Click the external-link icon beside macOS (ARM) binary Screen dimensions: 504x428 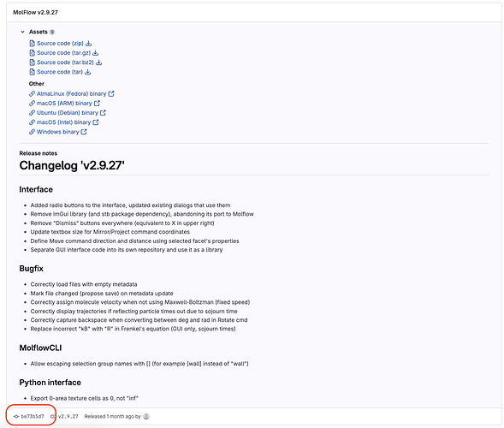(x=97, y=104)
